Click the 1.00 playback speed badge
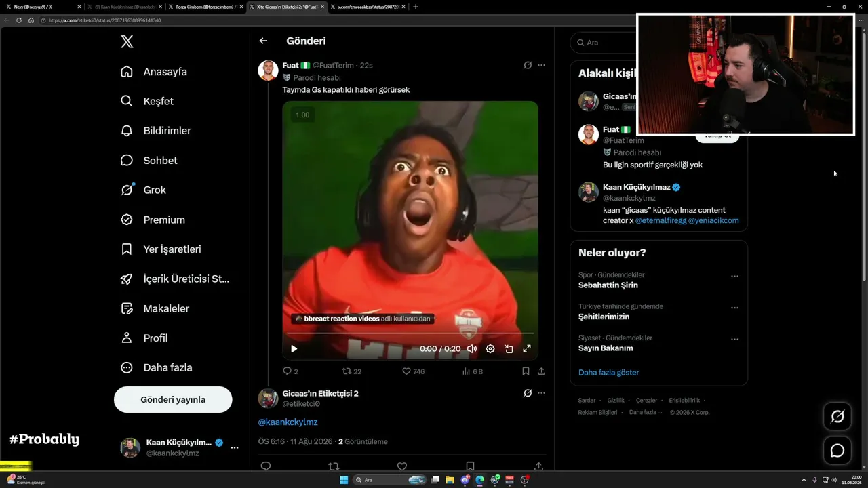This screenshot has height=488, width=868. (302, 115)
